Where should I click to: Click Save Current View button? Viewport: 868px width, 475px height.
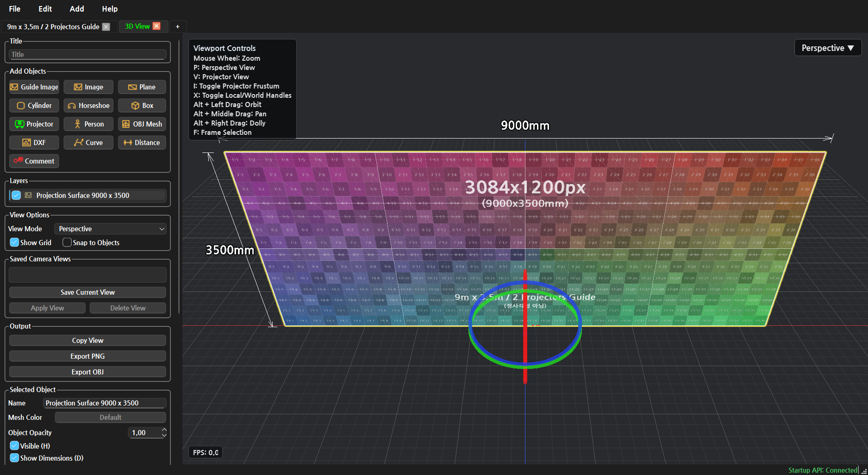click(87, 292)
